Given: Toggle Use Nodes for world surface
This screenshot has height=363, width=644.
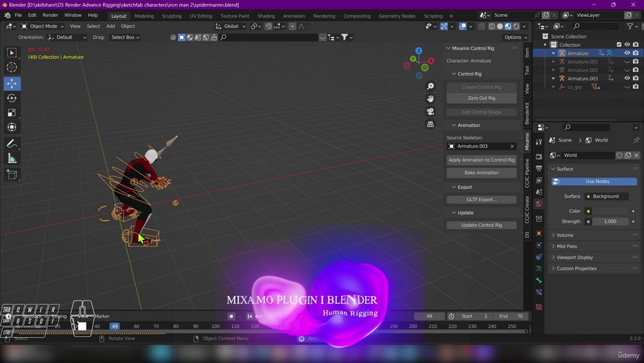Looking at the screenshot, I should click(594, 181).
